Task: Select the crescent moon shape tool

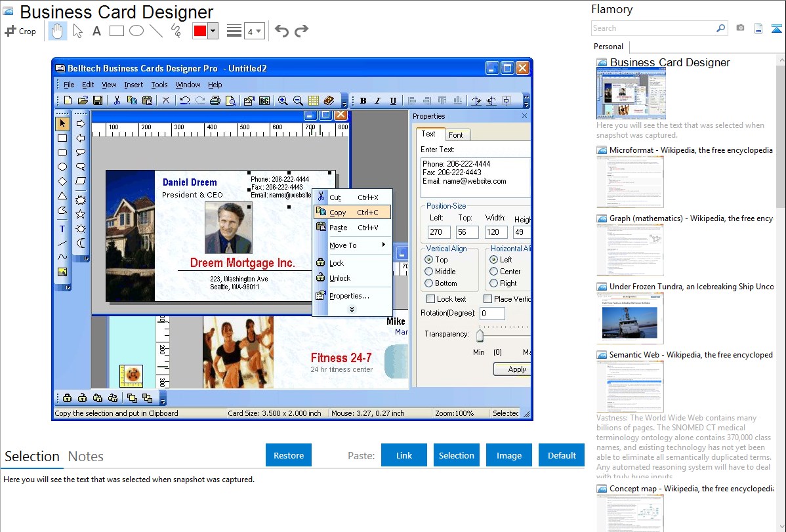Action: coord(80,243)
